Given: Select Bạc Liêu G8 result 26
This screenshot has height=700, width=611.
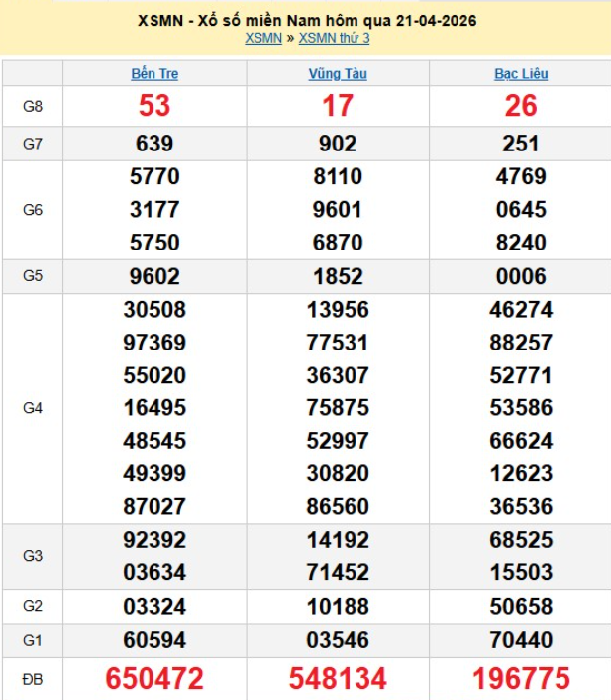Looking at the screenshot, I should click(x=521, y=107).
